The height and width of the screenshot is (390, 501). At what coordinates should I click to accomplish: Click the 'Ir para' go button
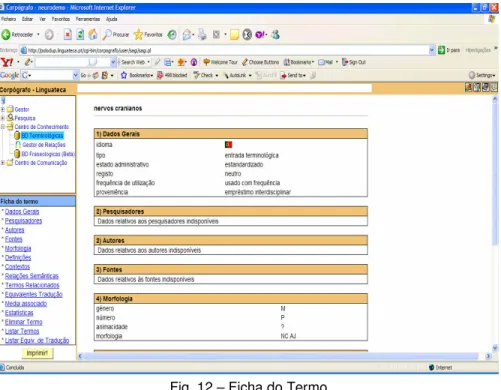(449, 50)
